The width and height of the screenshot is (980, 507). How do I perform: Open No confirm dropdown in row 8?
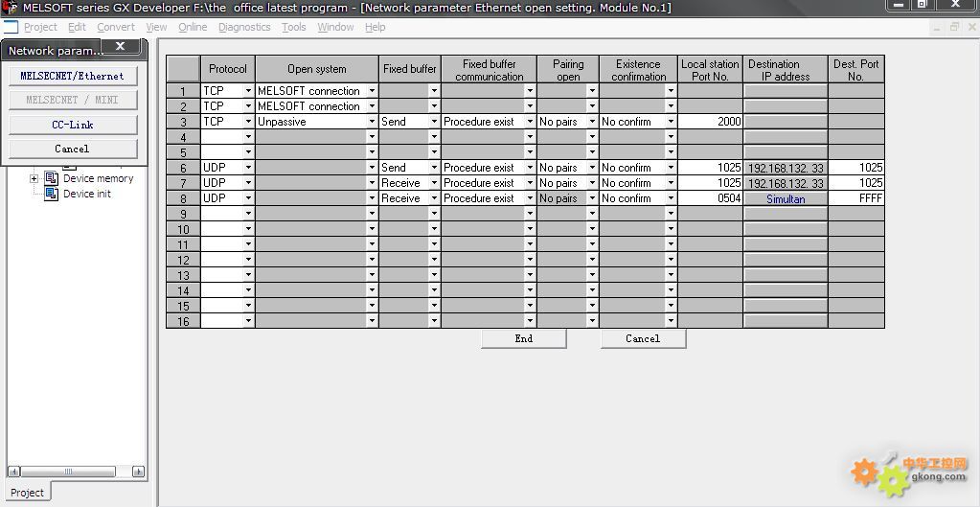671,198
